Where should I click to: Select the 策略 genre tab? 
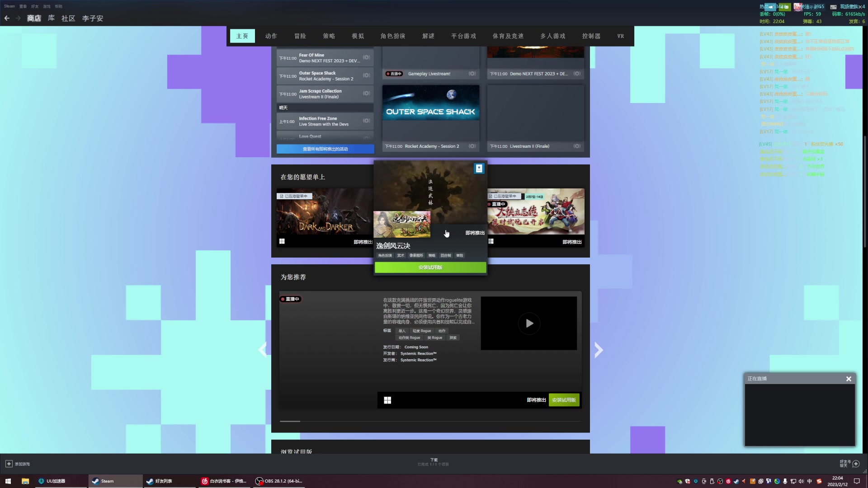coord(329,36)
